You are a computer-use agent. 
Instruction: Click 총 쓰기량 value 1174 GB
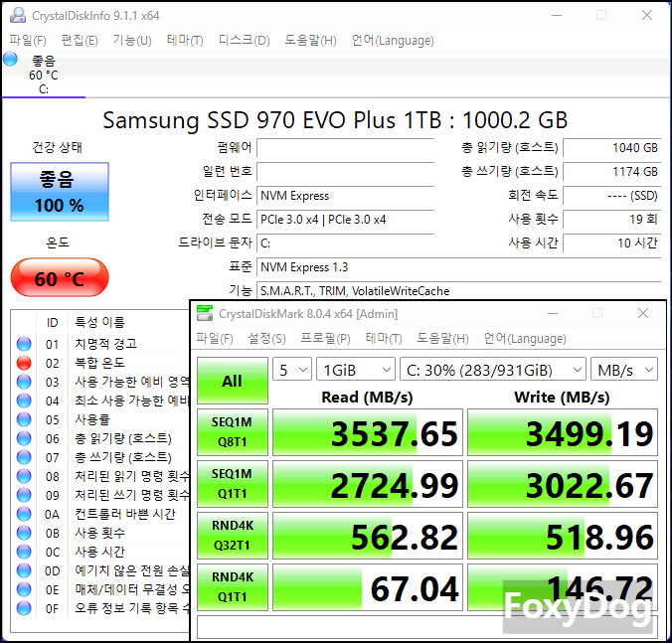[612, 172]
